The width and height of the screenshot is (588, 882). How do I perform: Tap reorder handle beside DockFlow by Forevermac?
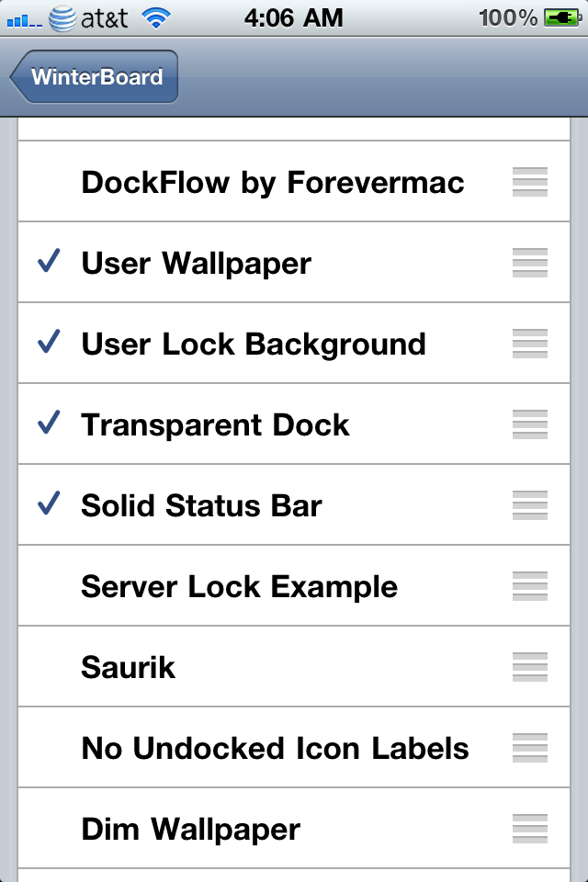[529, 182]
